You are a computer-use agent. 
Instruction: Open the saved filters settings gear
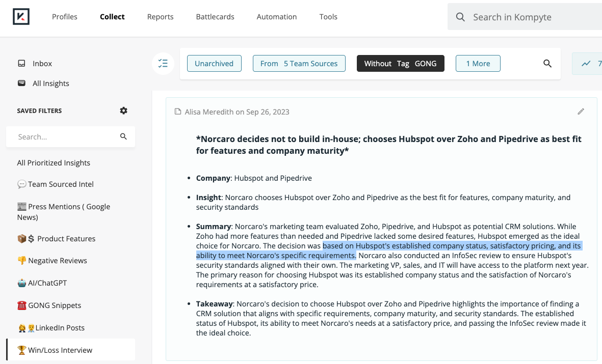click(123, 110)
